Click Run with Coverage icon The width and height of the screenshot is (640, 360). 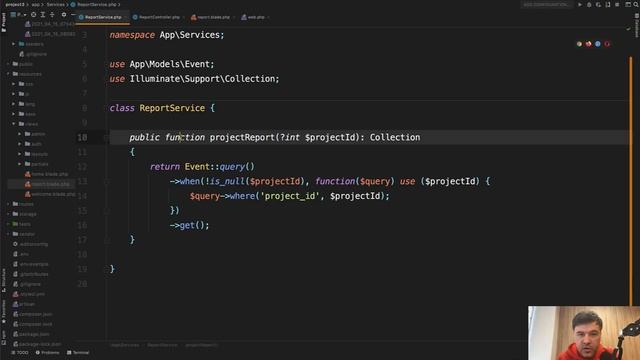pos(598,4)
